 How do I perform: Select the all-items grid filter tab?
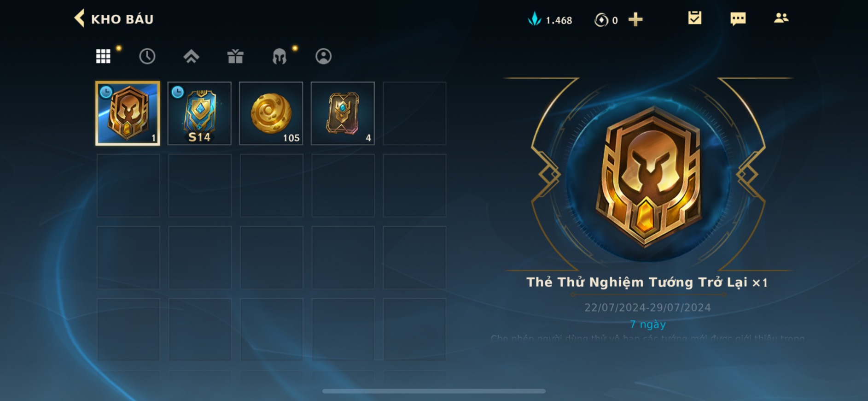point(103,56)
